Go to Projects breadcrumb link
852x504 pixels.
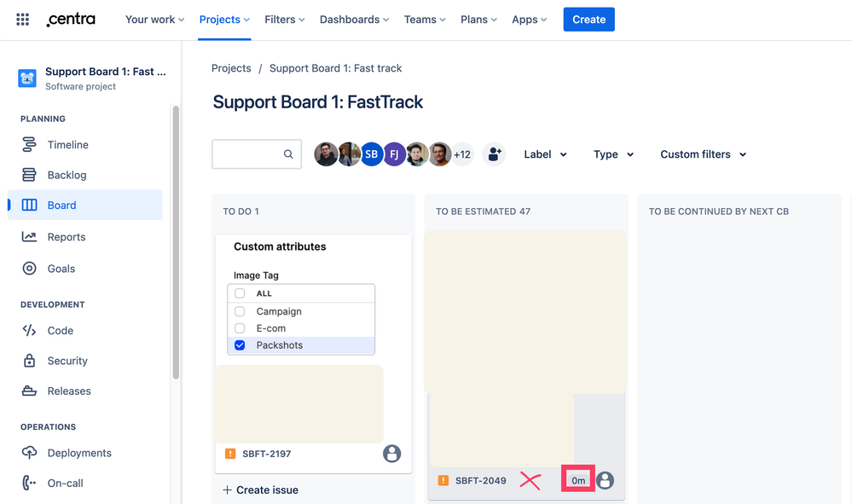tap(231, 68)
